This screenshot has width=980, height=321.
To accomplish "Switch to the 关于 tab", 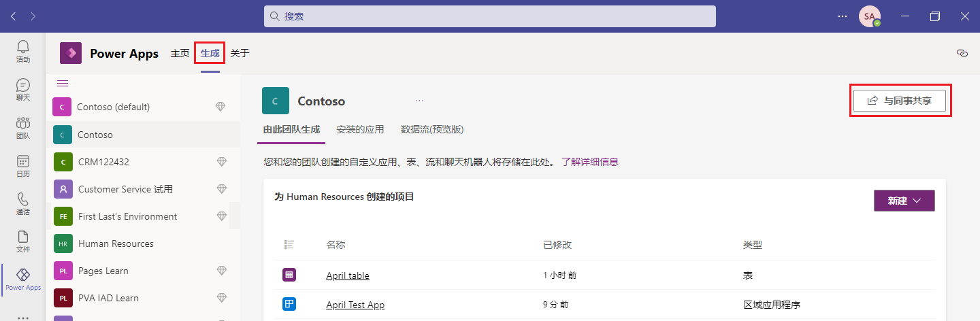I will click(240, 53).
